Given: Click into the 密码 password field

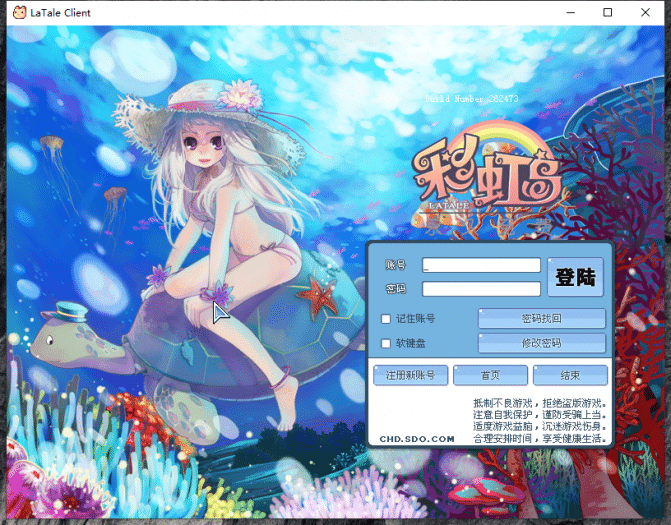Looking at the screenshot, I should click(x=481, y=289).
